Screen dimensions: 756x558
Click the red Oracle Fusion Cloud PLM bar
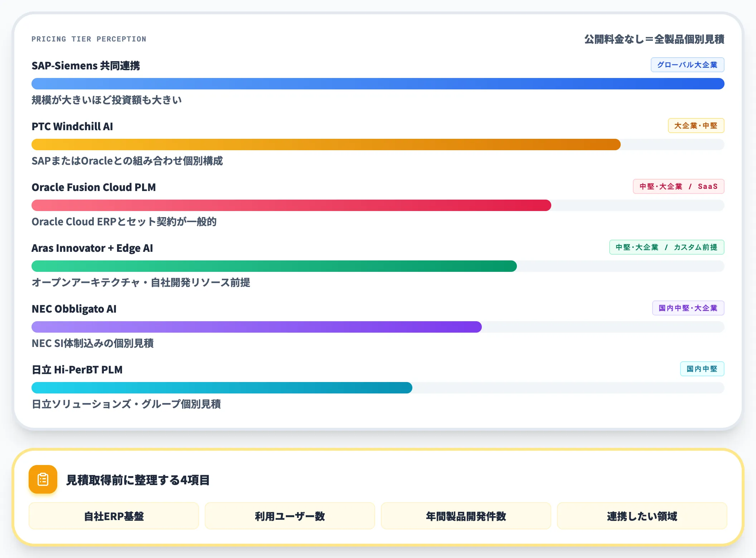tap(291, 205)
